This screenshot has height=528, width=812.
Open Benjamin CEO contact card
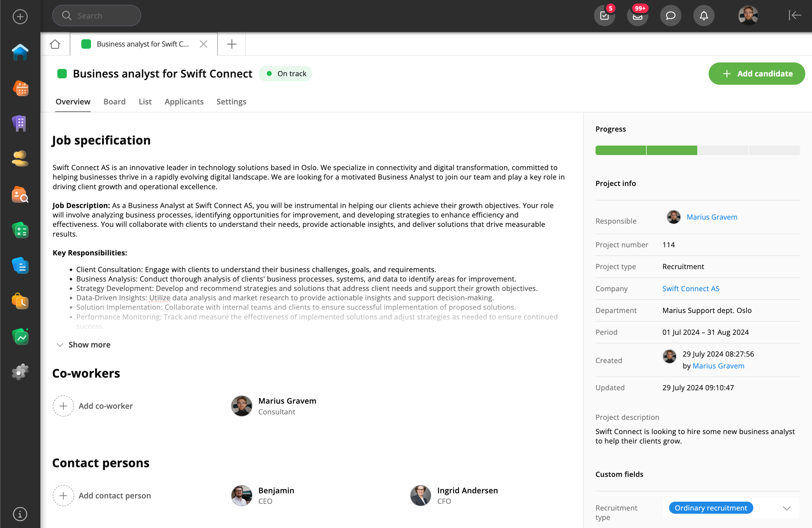click(263, 496)
